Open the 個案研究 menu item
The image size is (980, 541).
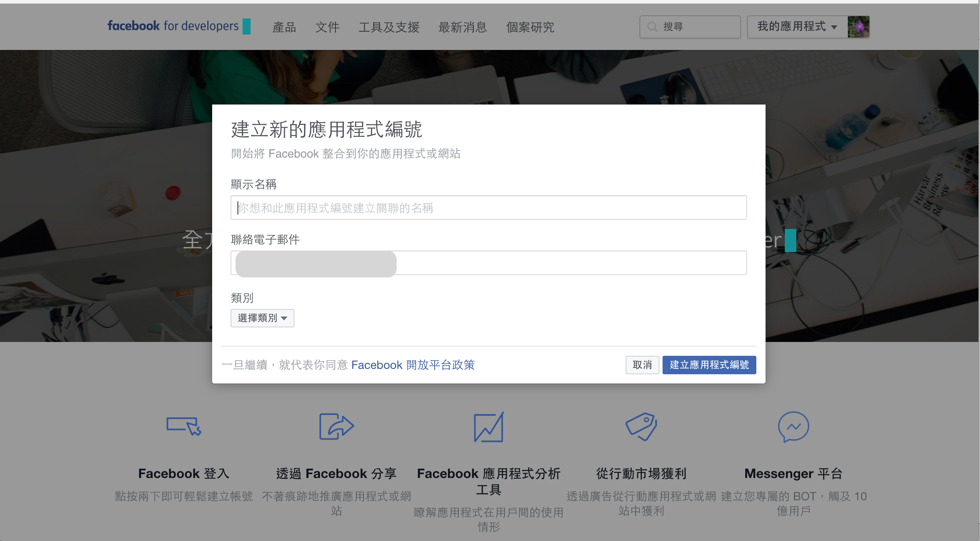point(530,27)
